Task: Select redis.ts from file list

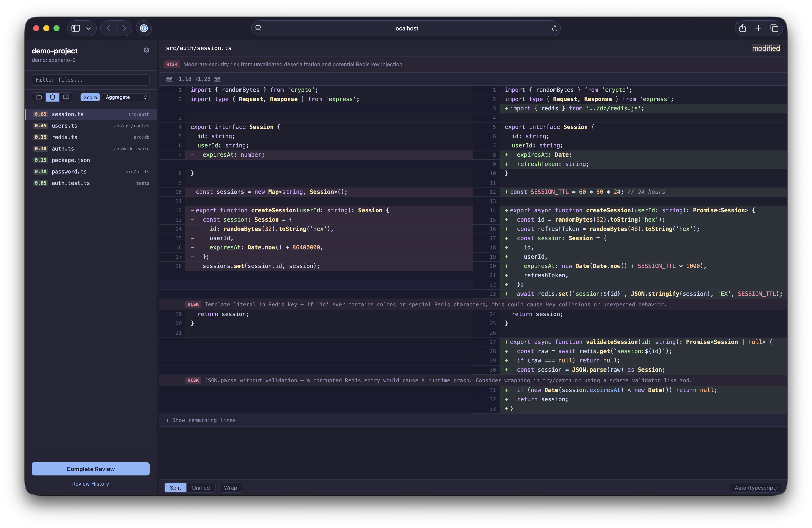Action: (64, 137)
